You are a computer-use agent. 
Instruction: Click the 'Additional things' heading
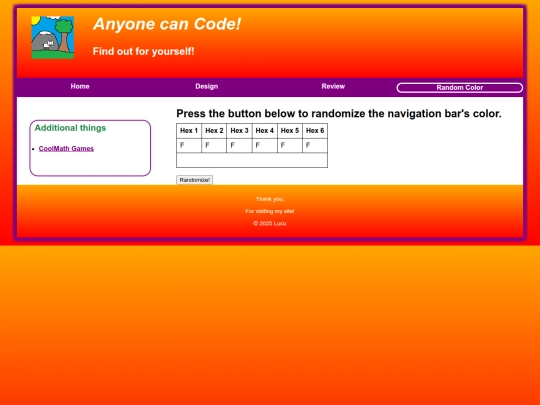tap(70, 128)
